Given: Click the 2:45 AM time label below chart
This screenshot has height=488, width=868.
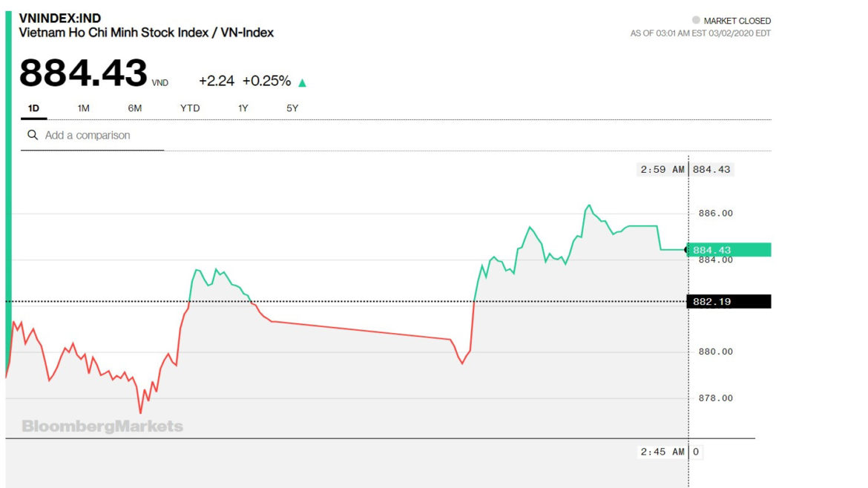Looking at the screenshot, I should point(662,452).
